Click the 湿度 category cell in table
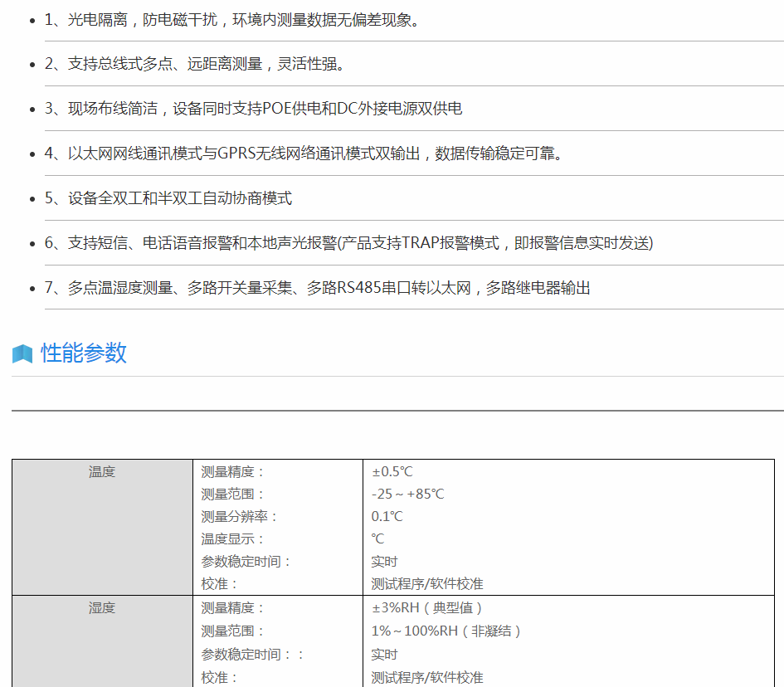 [x=102, y=608]
